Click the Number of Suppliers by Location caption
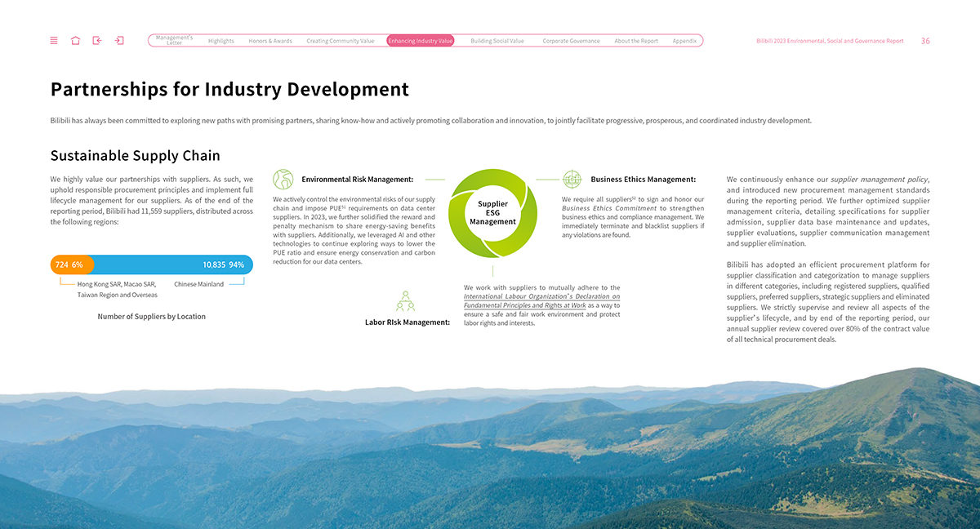980x529 pixels. 152,317
